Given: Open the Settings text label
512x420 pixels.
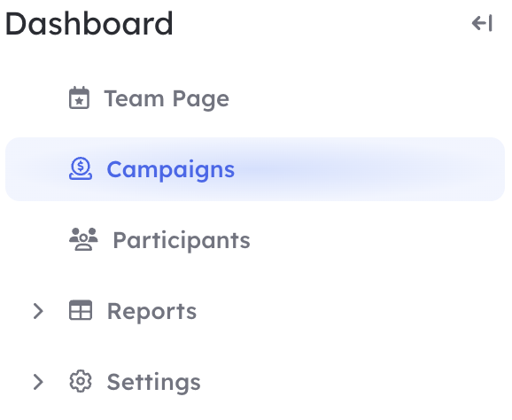Looking at the screenshot, I should (154, 383).
